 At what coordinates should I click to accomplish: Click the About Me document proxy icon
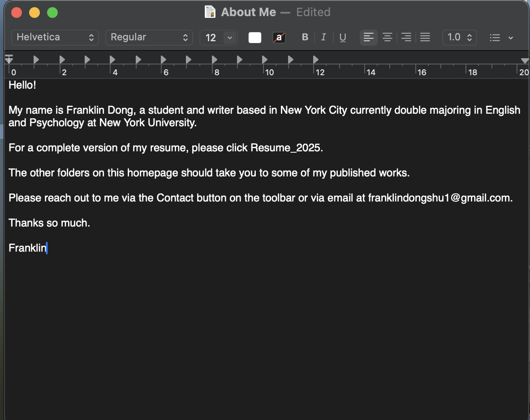(x=210, y=12)
